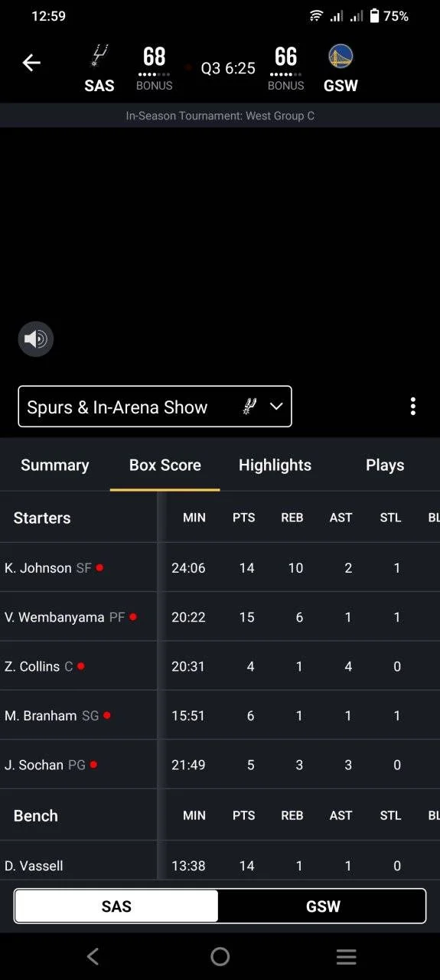Tap the Android home circle button
Image resolution: width=440 pixels, height=980 pixels.
click(220, 956)
